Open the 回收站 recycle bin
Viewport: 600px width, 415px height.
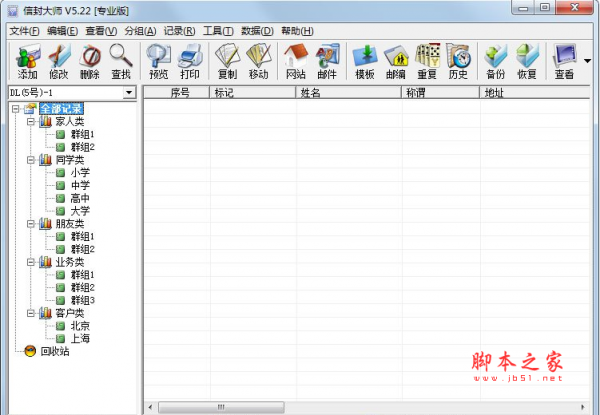coord(55,351)
